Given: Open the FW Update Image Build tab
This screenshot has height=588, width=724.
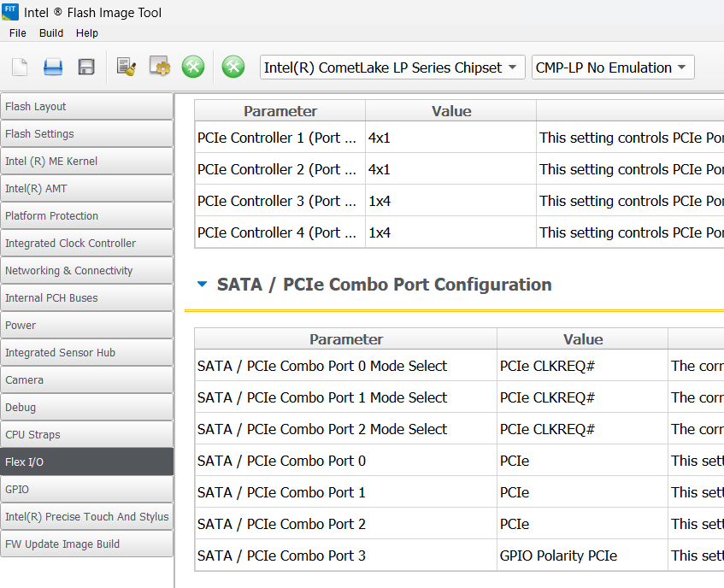Looking at the screenshot, I should coord(86,544).
